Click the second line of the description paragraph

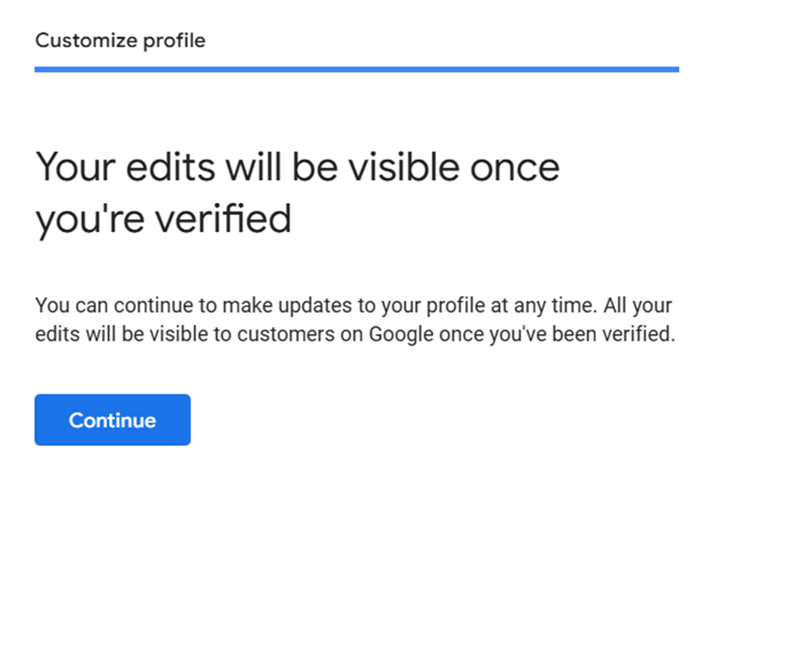tap(355, 334)
